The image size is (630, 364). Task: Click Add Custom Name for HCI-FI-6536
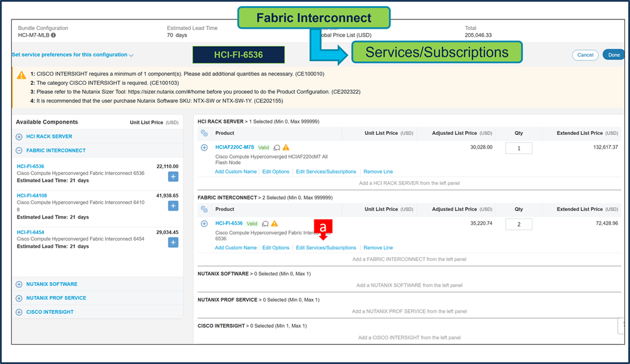click(236, 248)
